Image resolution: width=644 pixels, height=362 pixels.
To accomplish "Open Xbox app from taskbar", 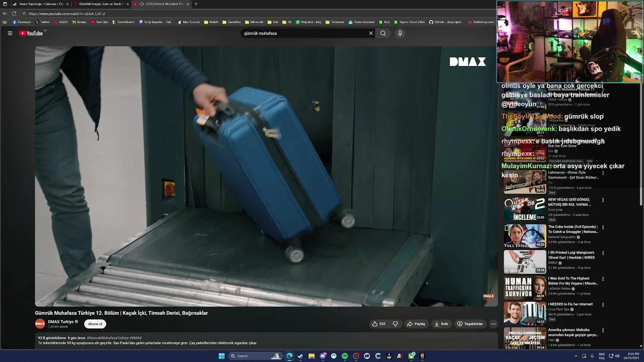I will (x=411, y=356).
